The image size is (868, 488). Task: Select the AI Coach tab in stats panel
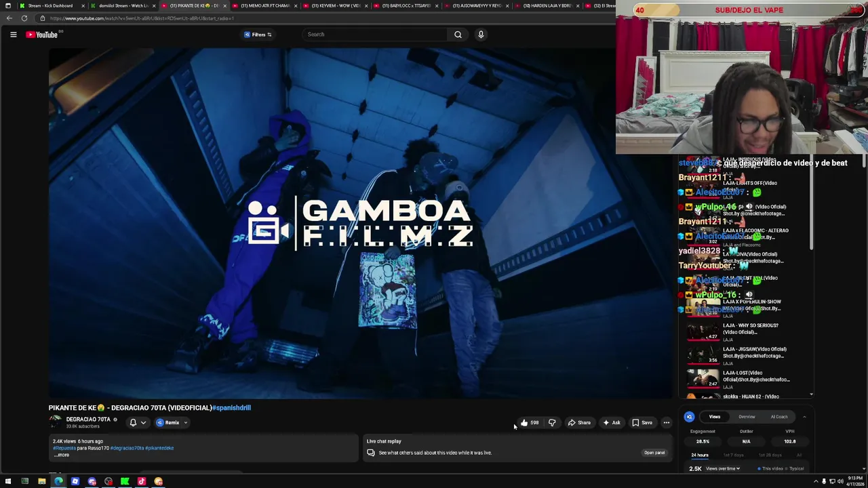(779, 417)
